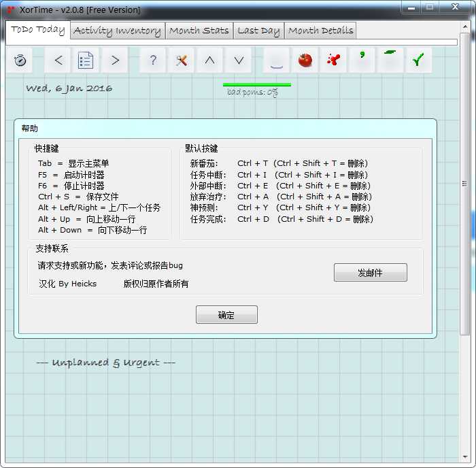The height and width of the screenshot is (468, 476).
Task: Minimize the XorTime window
Action: (411, 7)
